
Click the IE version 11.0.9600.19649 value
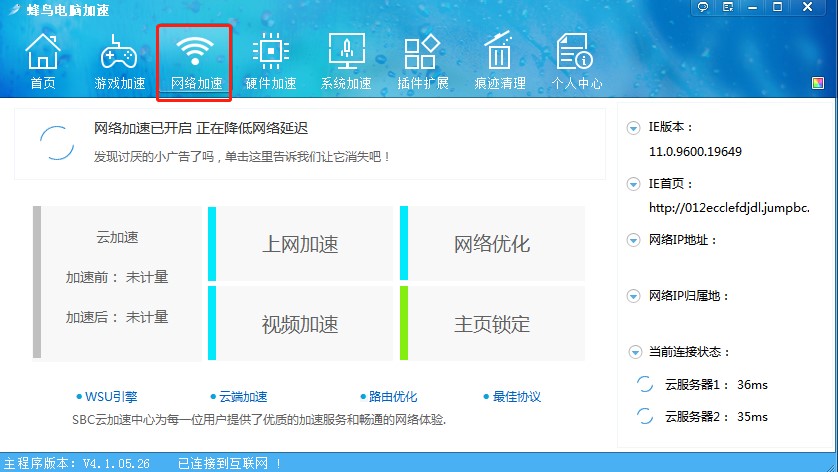[695, 152]
